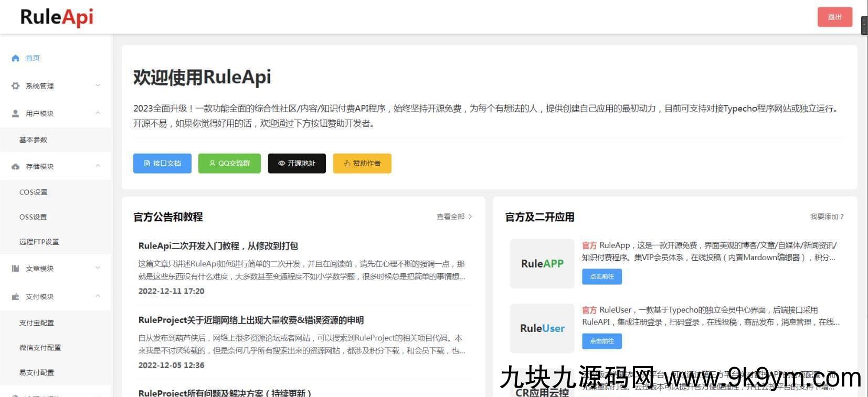Screen dimensions: 868x397
Task: Click the date 2022-12-11 17:20
Action: pos(171,292)
